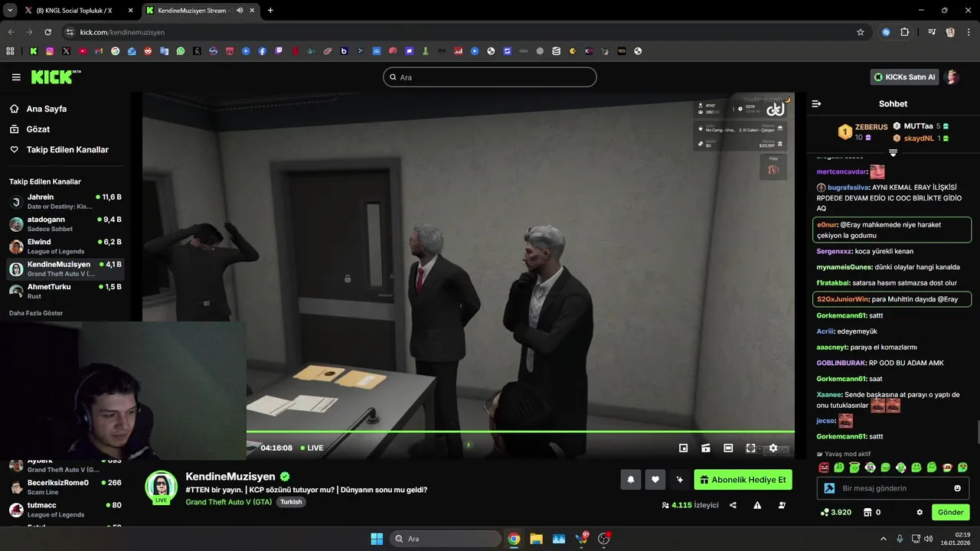Click the Twitch bookmark icon

279,51
